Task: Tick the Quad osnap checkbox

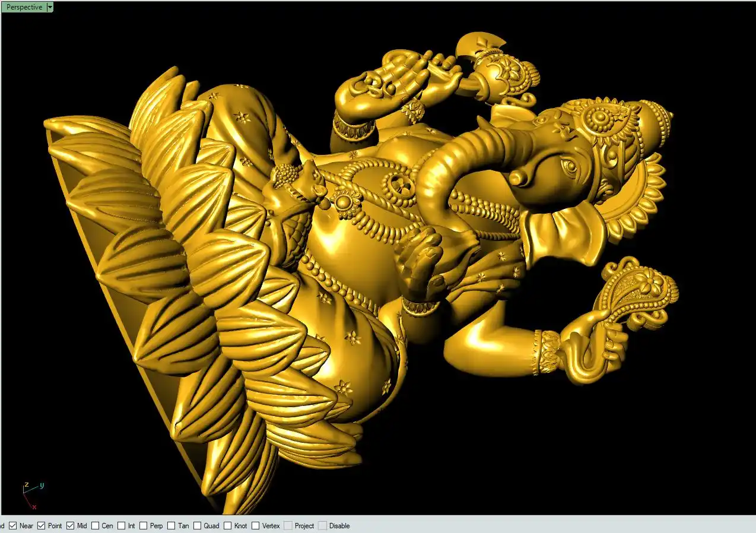Action: pyautogui.click(x=198, y=526)
